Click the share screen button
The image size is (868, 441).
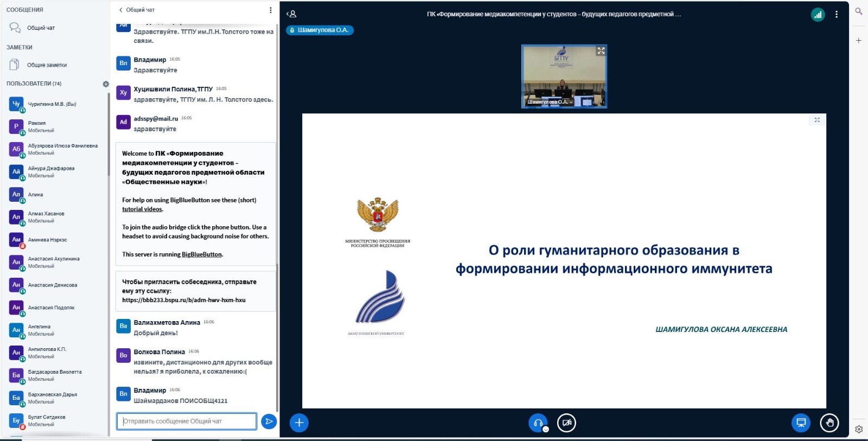pyautogui.click(x=801, y=423)
